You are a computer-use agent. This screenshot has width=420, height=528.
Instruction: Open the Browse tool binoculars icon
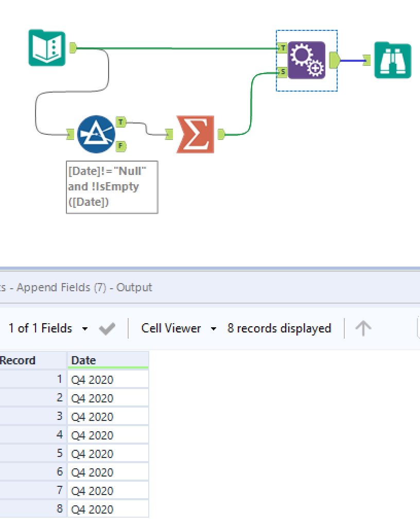(393, 61)
